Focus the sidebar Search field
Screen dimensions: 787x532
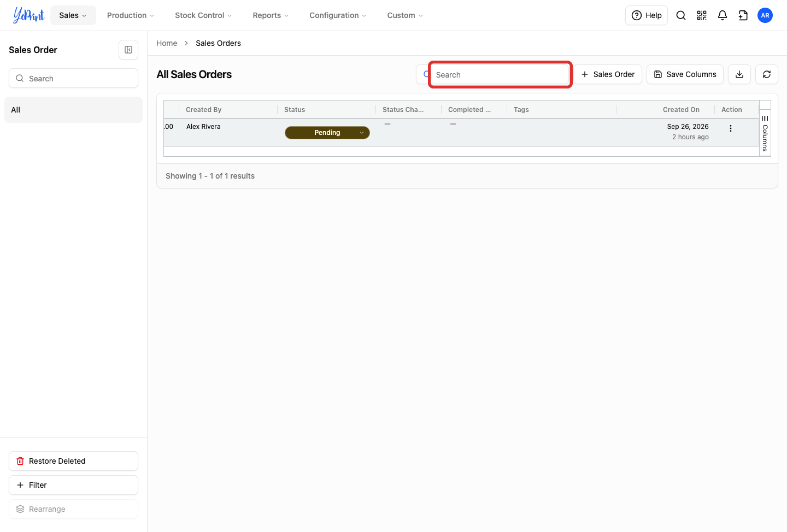click(x=73, y=78)
